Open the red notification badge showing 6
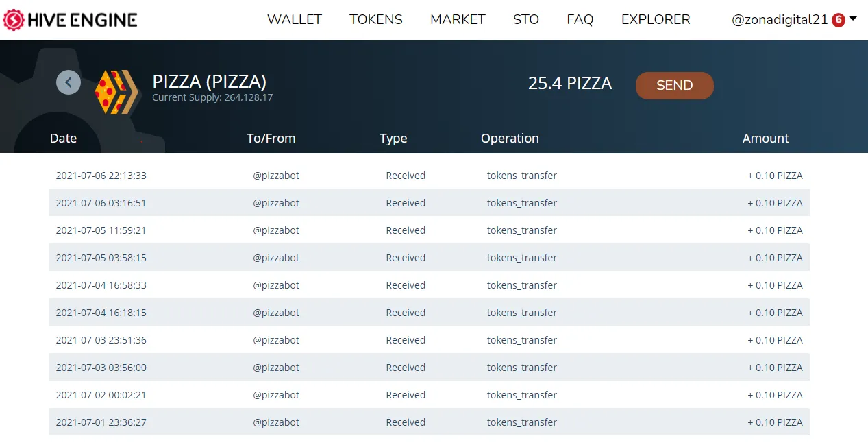This screenshot has height=445, width=868. coord(838,20)
